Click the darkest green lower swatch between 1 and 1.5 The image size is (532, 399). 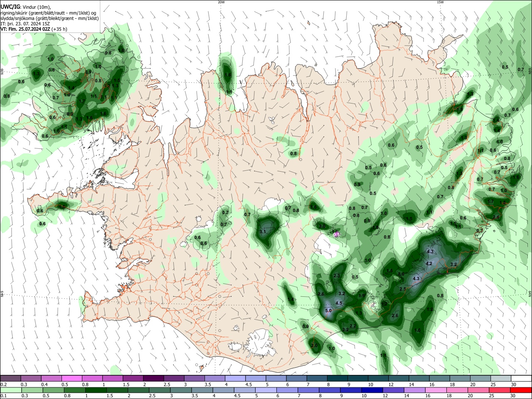click(x=96, y=390)
